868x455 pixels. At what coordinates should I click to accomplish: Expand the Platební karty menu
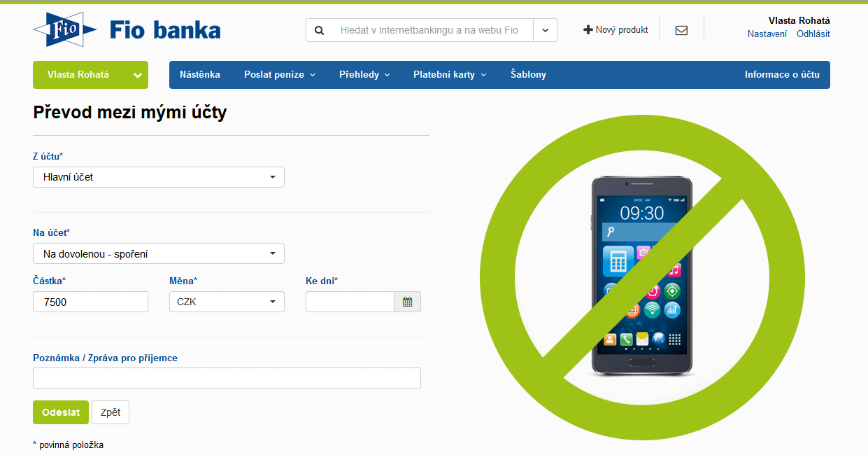click(450, 75)
